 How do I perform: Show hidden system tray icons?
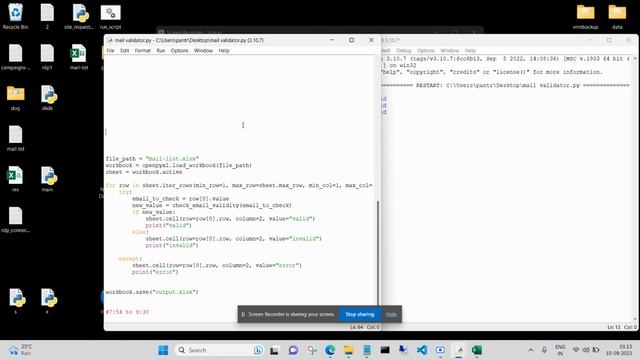pos(531,350)
